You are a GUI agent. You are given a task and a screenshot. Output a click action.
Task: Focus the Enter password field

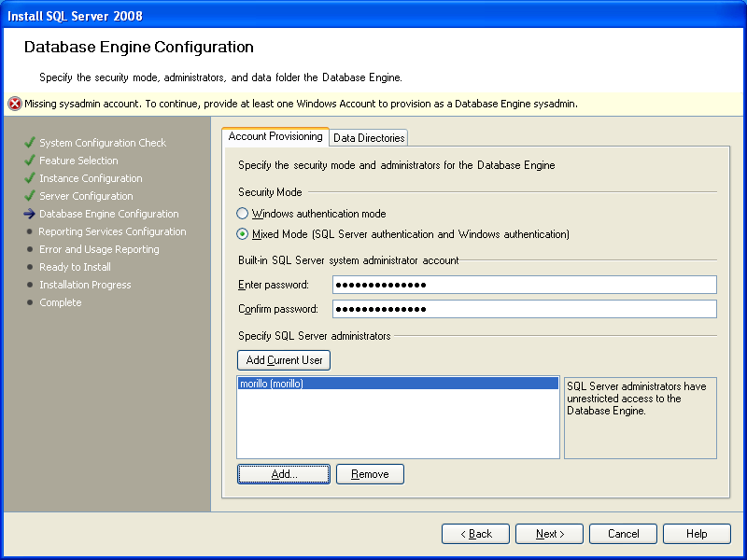pos(525,285)
